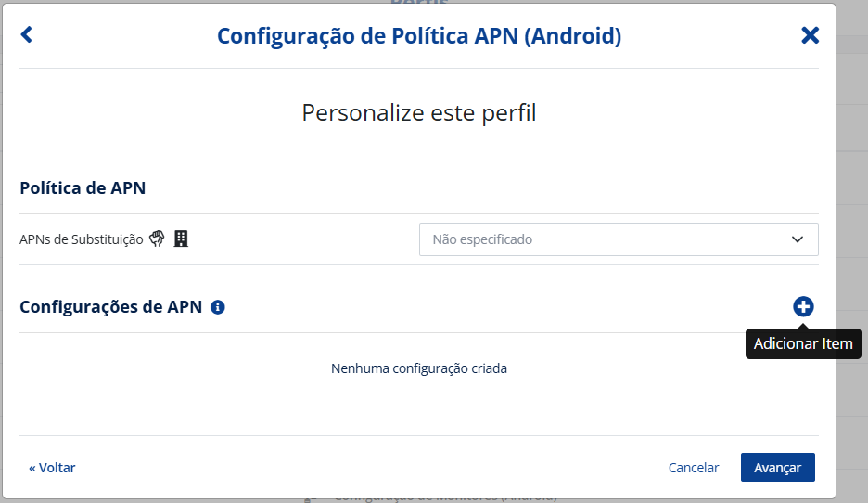Click the 'Personalize este perfil' heading
The image size is (868, 503).
[419, 113]
